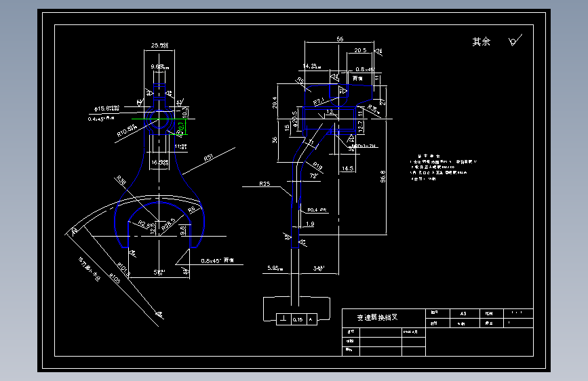Select the 29.4 vertical dimension
588x381 pixels.
click(275, 102)
